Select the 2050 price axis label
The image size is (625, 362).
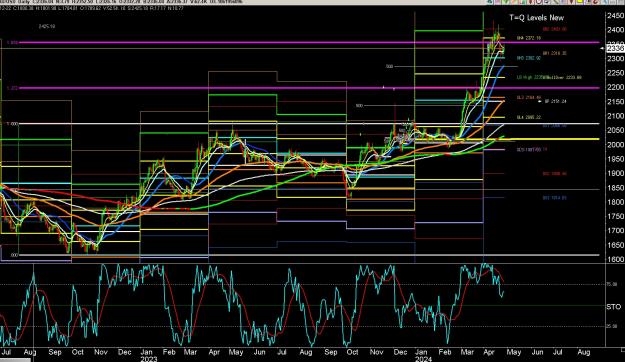[615, 130]
